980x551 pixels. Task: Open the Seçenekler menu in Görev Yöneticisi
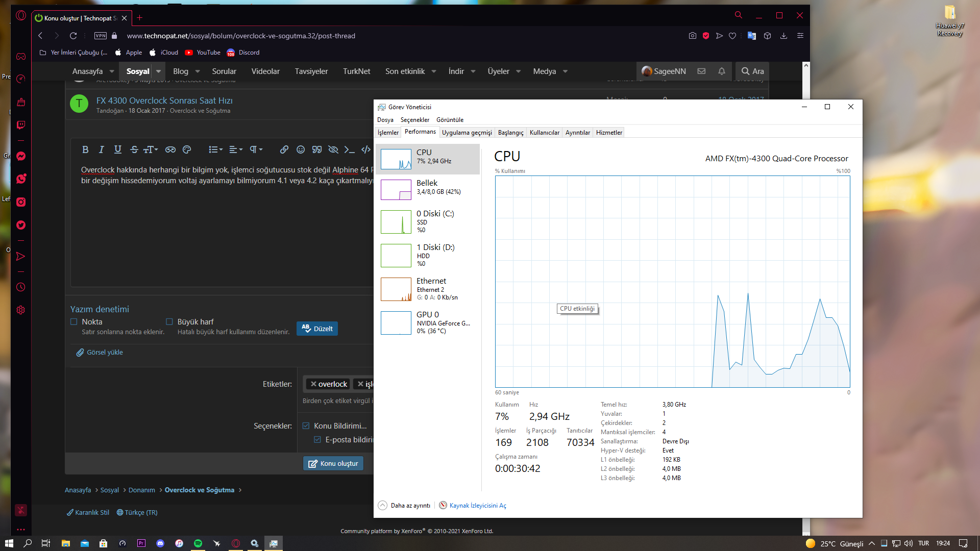(x=414, y=120)
